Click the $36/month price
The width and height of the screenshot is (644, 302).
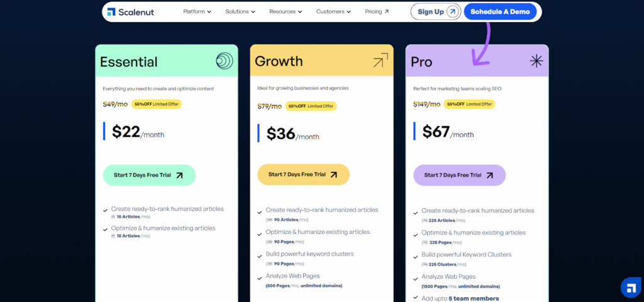(292, 133)
